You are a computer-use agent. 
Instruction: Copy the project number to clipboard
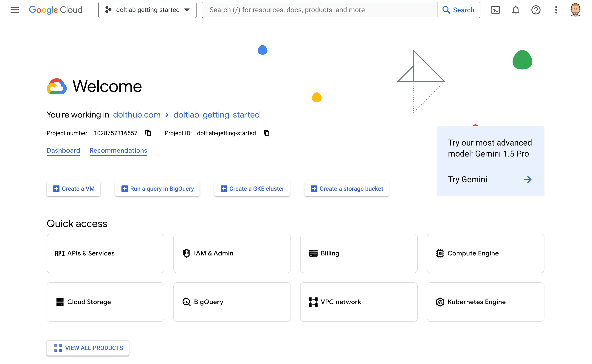pos(148,133)
